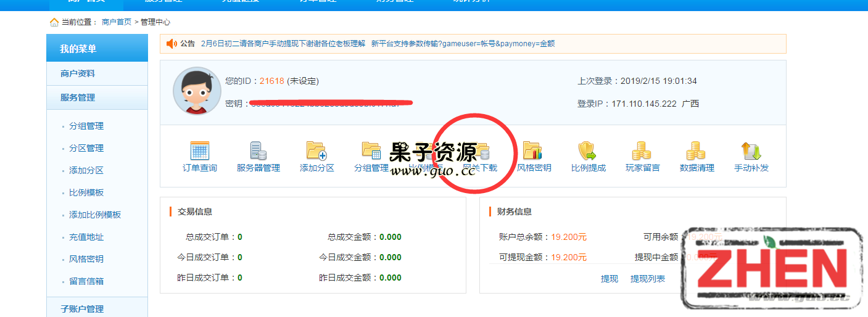Open the 风格密钥 icon in shortcut bar
The image size is (868, 317).
(533, 151)
